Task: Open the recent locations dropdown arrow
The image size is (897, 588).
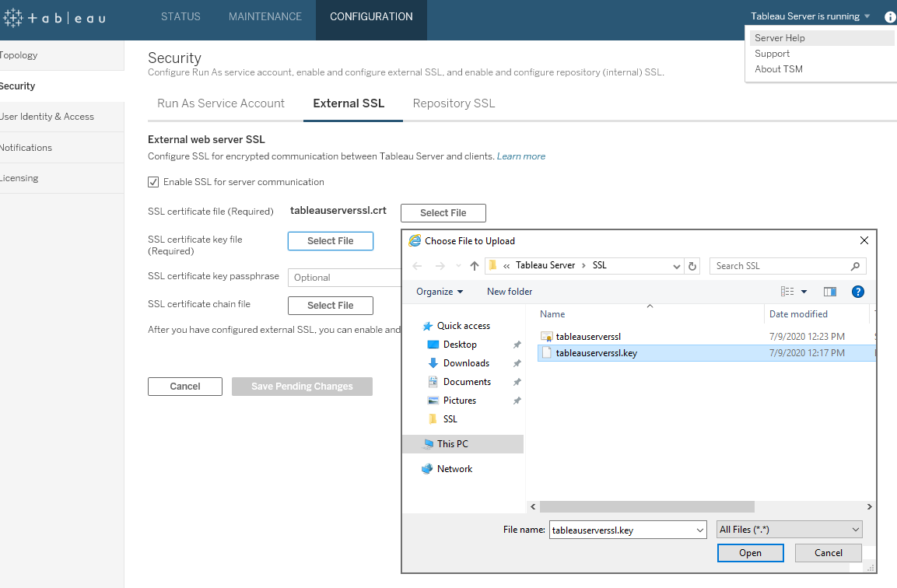Action: tap(458, 266)
